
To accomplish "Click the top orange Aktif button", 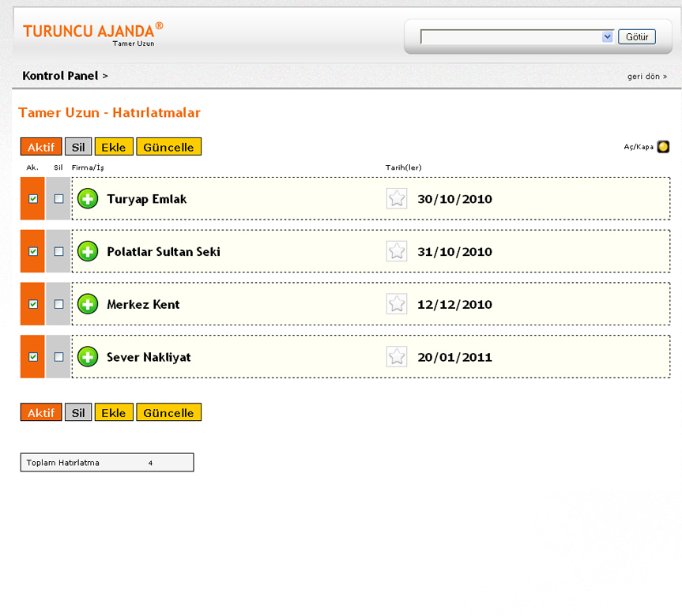I will pyautogui.click(x=41, y=147).
